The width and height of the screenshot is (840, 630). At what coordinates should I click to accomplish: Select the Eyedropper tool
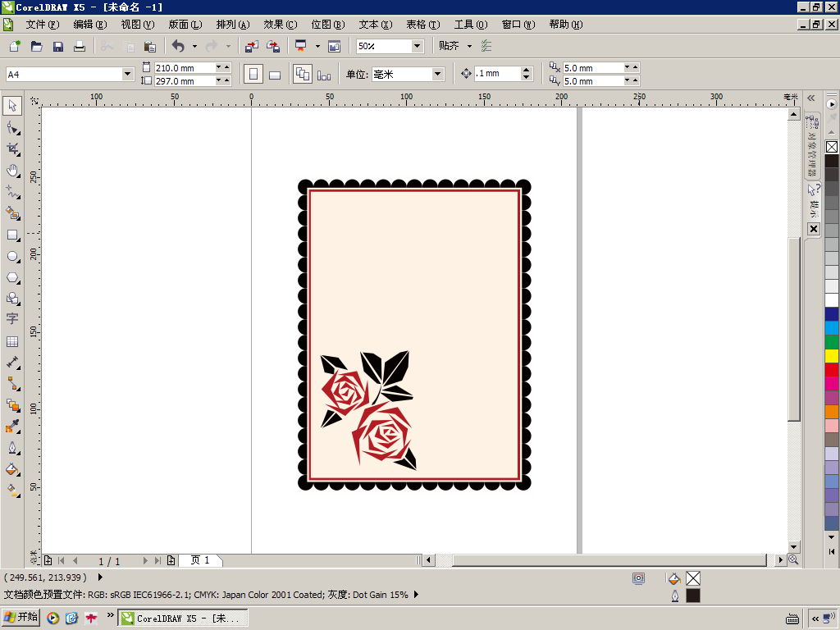pos(12,427)
